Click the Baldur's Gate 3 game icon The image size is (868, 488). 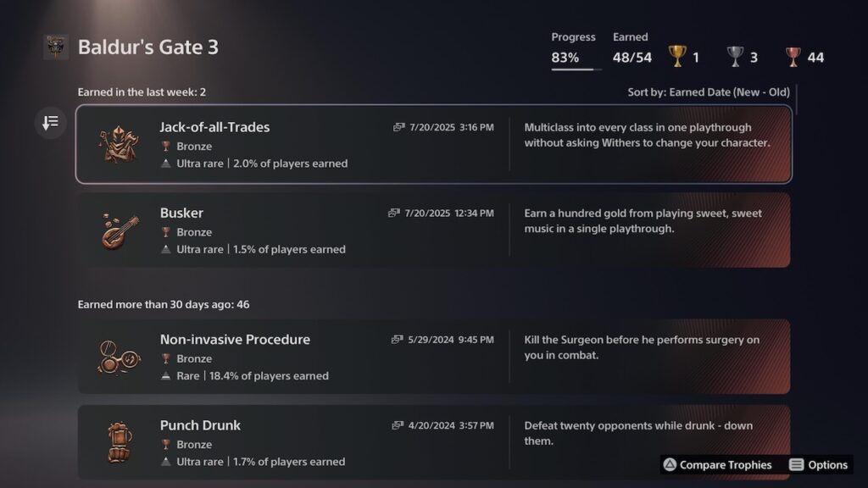point(56,47)
